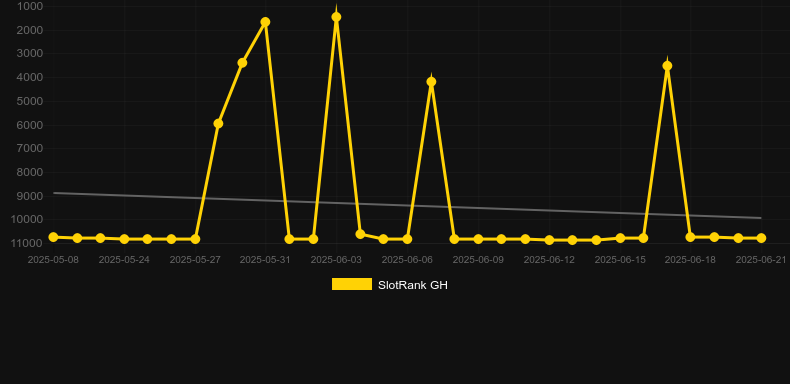Select the data point near rank 6000
The image size is (790, 384).
[x=218, y=123]
